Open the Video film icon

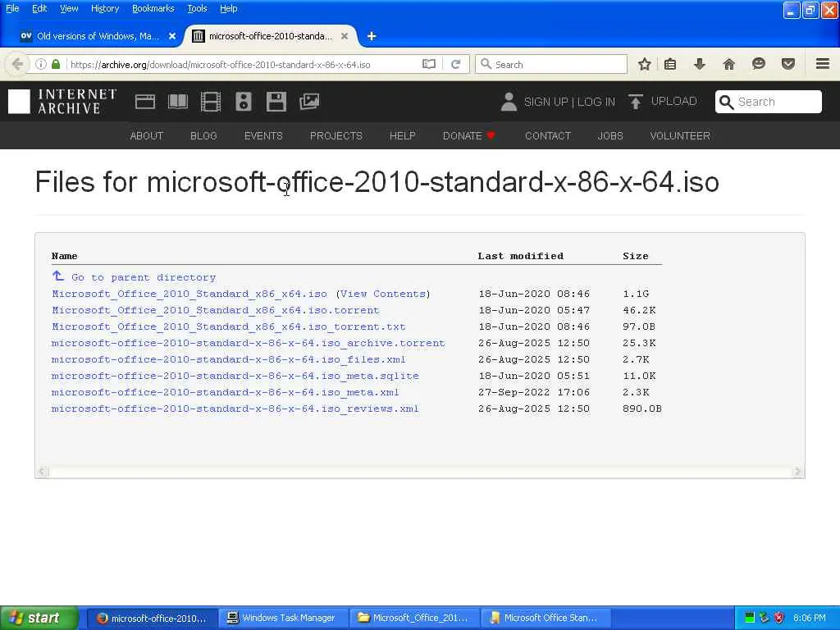click(x=211, y=102)
